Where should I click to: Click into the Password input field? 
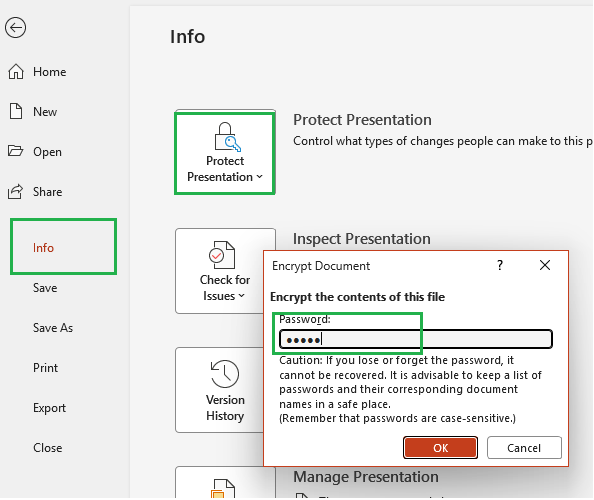(416, 339)
